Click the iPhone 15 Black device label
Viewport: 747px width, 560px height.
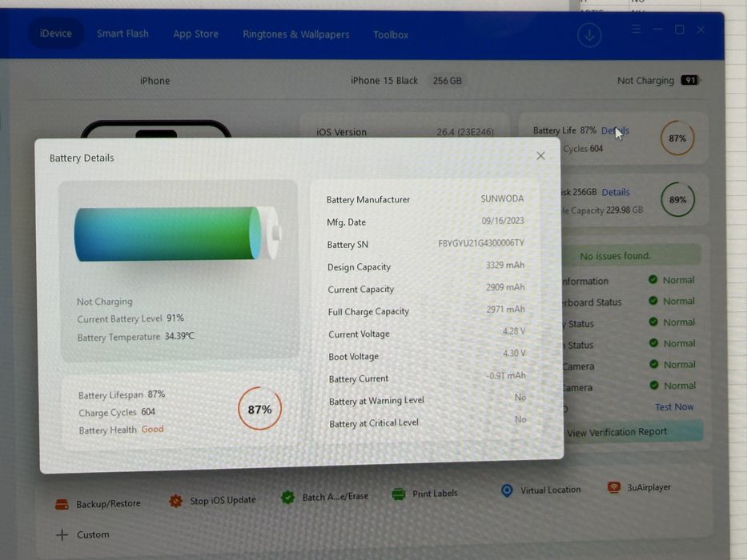[384, 81]
